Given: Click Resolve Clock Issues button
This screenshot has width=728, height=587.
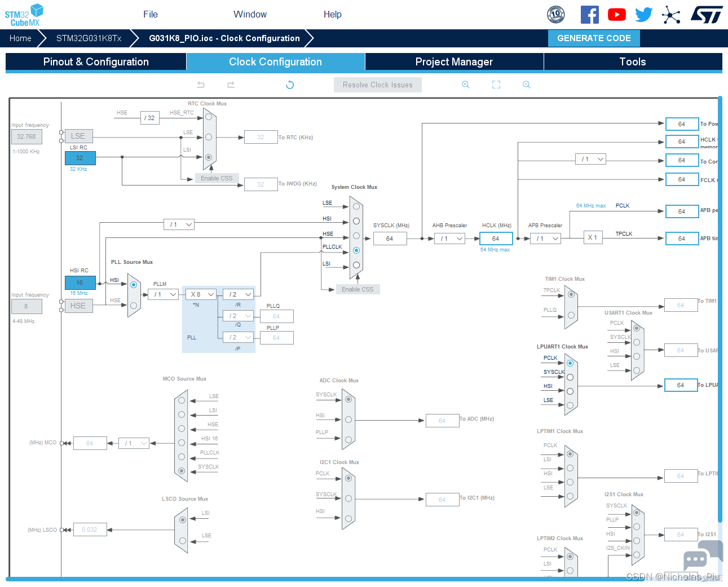Looking at the screenshot, I should (378, 85).
